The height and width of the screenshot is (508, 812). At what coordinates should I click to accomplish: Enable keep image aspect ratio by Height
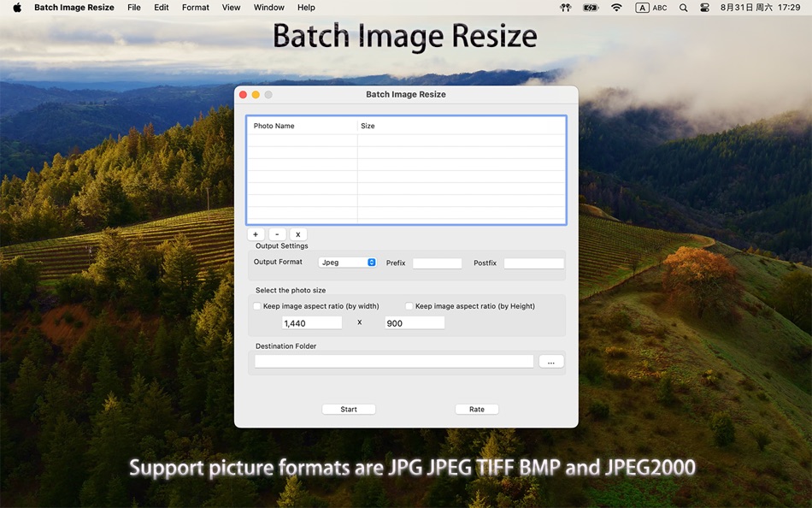click(409, 305)
